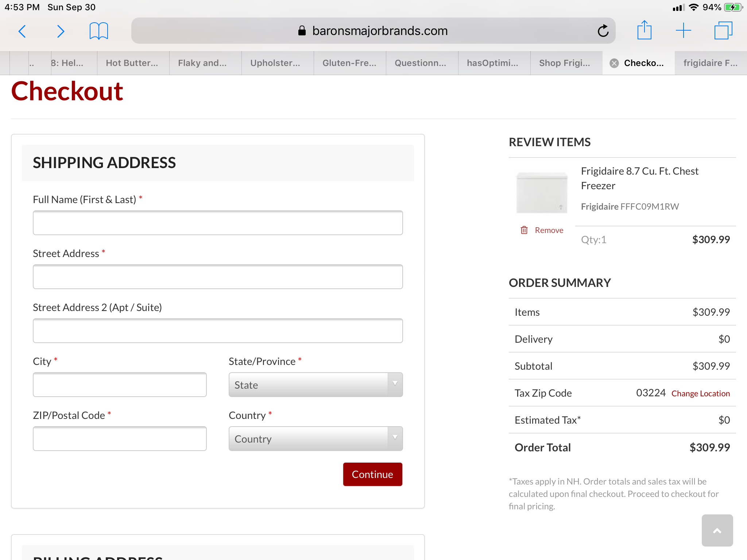
Task: Click the red Continue button
Action: coord(372,474)
